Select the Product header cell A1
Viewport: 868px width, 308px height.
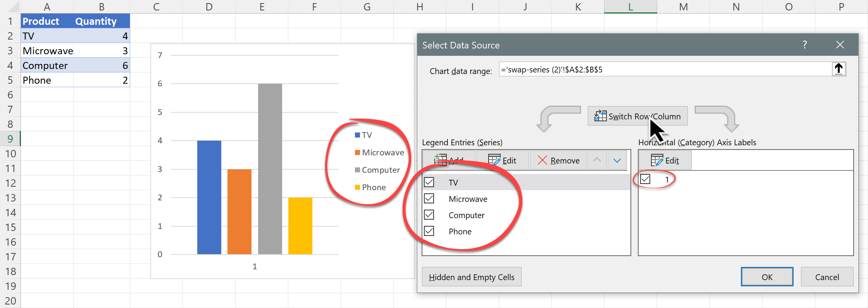click(47, 21)
